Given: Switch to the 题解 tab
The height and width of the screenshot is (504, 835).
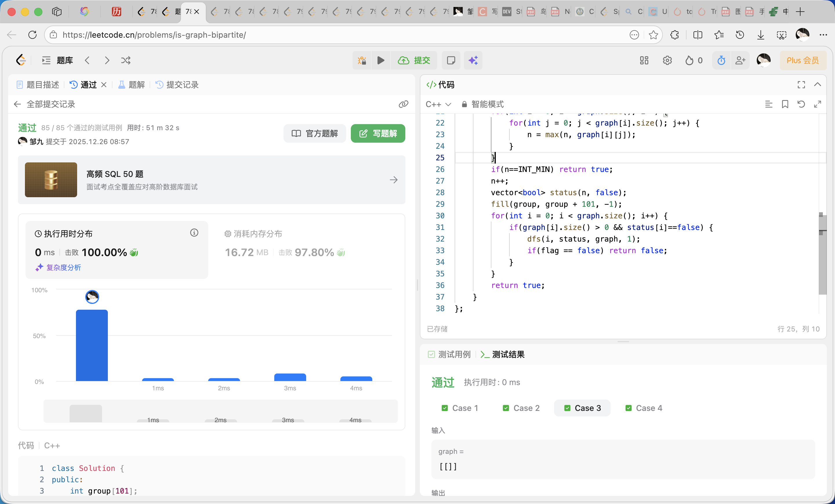Looking at the screenshot, I should point(136,85).
